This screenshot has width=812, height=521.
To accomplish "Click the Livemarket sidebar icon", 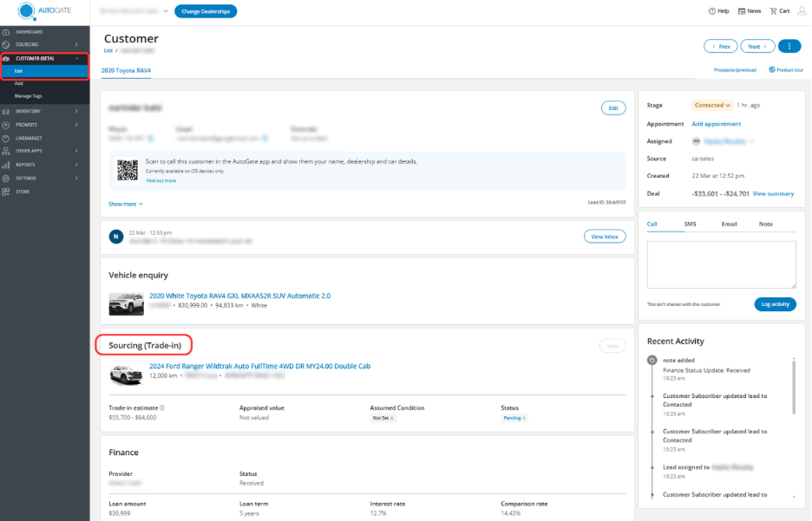I will [x=6, y=138].
